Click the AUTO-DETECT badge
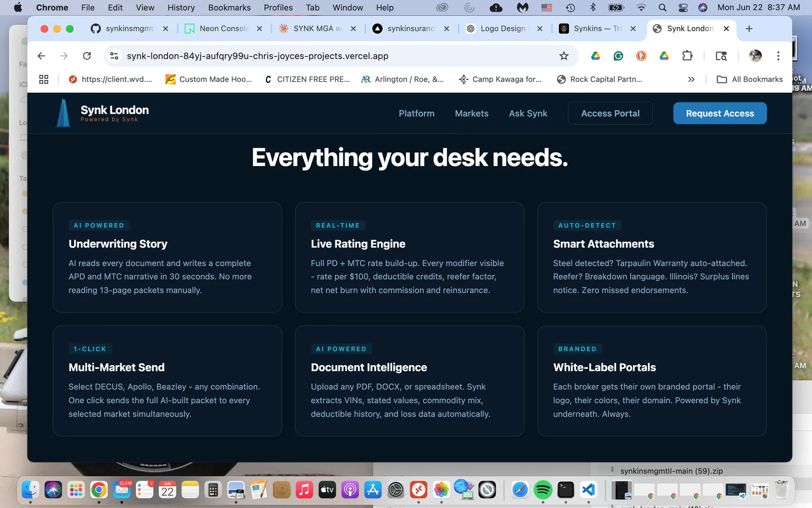Image resolution: width=812 pixels, height=508 pixels. coord(587,226)
